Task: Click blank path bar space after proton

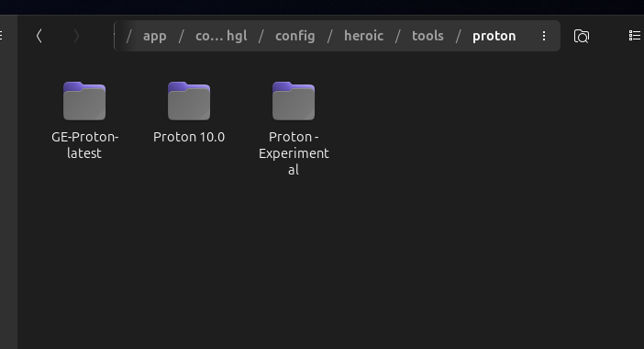Action: coord(527,36)
